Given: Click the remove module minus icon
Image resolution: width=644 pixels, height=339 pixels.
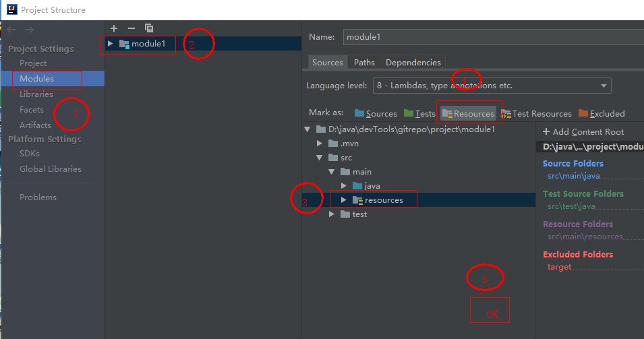Looking at the screenshot, I should (x=131, y=28).
